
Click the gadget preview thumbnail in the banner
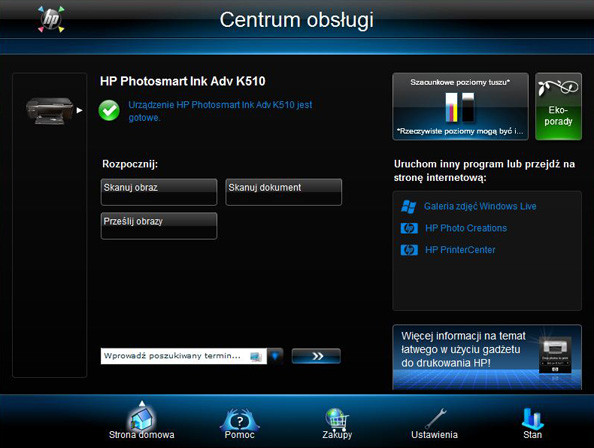click(x=555, y=355)
